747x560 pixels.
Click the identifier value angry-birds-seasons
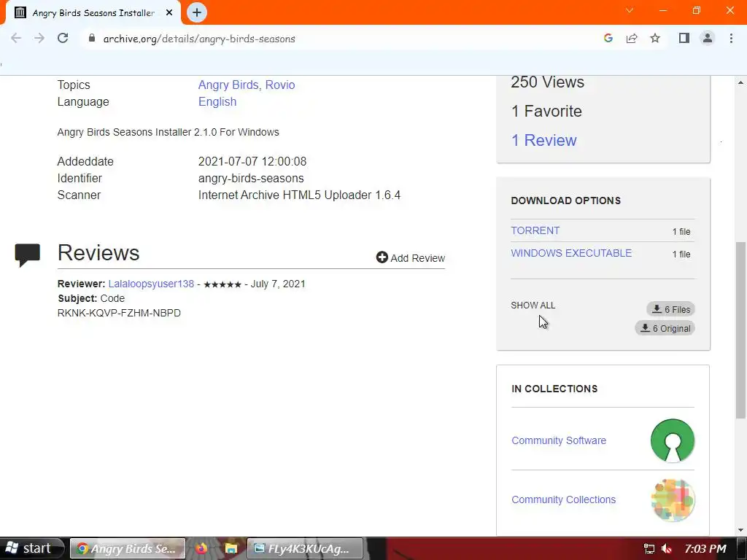pos(251,178)
